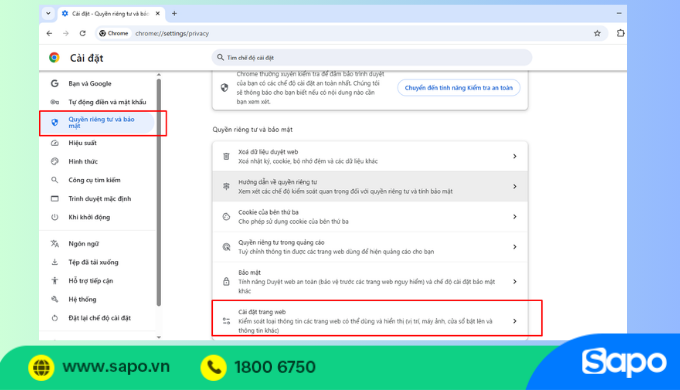The height and width of the screenshot is (390, 680).
Task: Click the Chrome logo beside Cài đặt
Action: [54, 58]
